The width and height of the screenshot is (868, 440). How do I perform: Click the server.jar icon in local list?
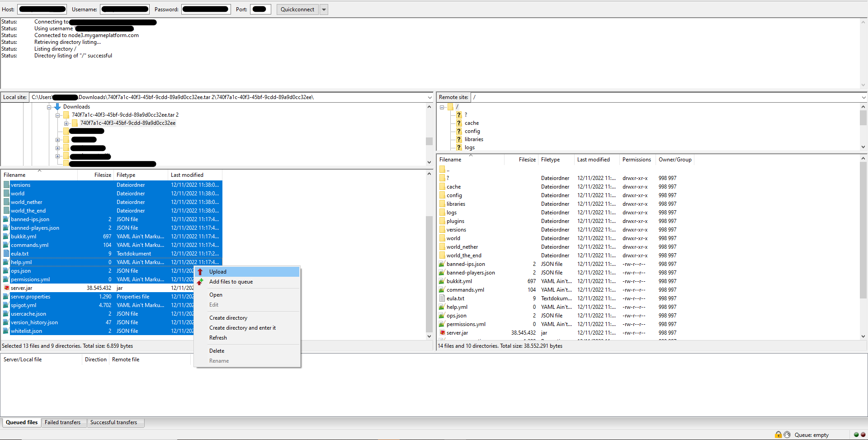click(x=6, y=288)
